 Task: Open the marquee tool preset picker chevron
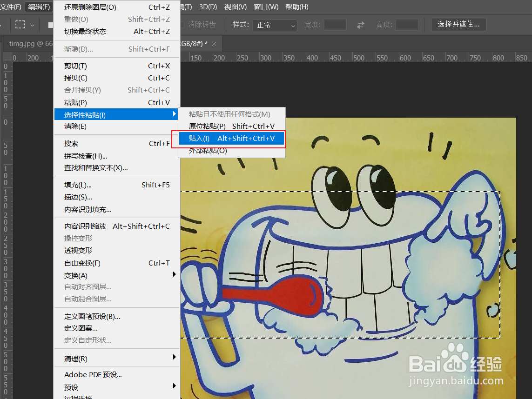click(32, 25)
